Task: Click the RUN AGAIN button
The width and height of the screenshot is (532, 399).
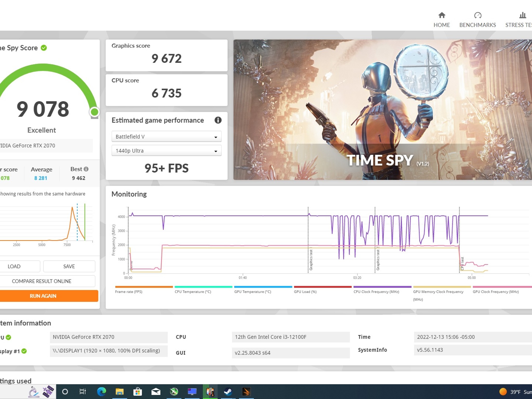Action: pos(43,296)
